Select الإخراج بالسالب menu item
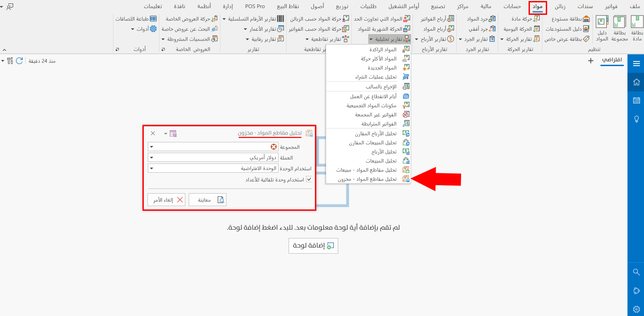 (x=368, y=87)
